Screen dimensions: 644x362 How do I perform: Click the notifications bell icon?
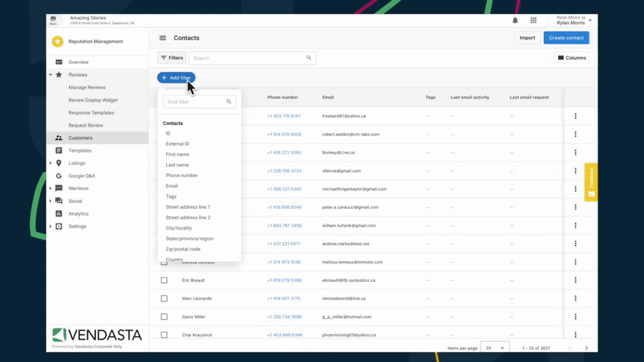coord(515,20)
